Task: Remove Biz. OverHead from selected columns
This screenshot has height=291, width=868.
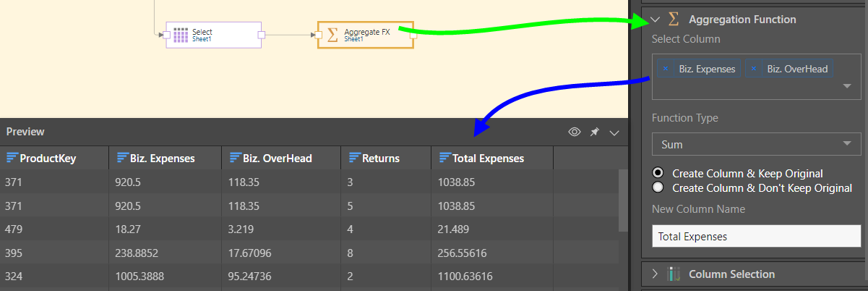Action: pos(753,69)
